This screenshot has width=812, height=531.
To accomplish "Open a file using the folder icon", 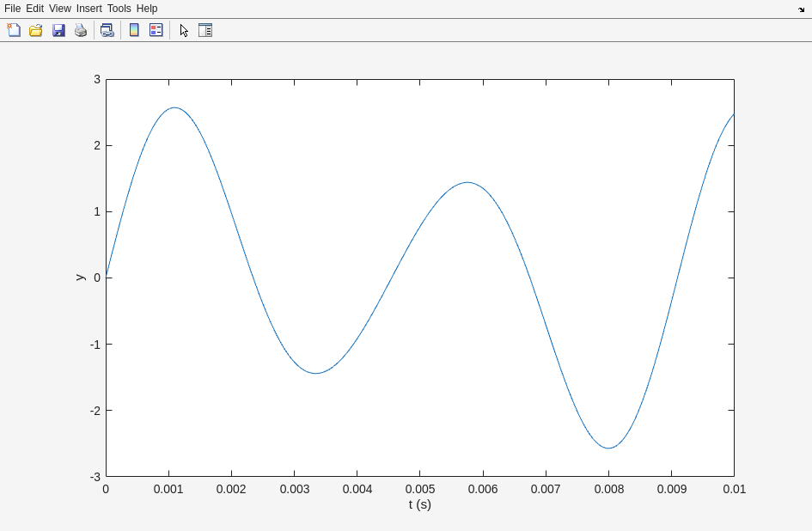I will (x=36, y=30).
